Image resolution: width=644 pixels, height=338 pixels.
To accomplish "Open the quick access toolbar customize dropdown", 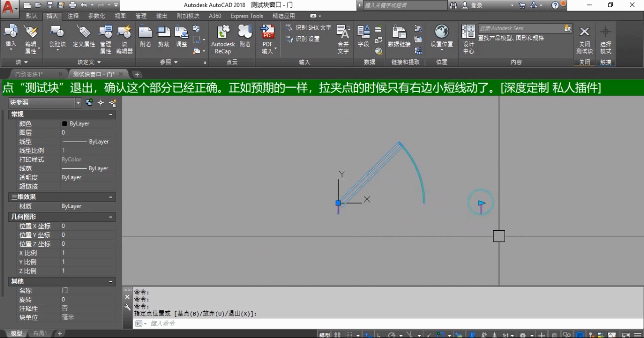I will point(116,5).
